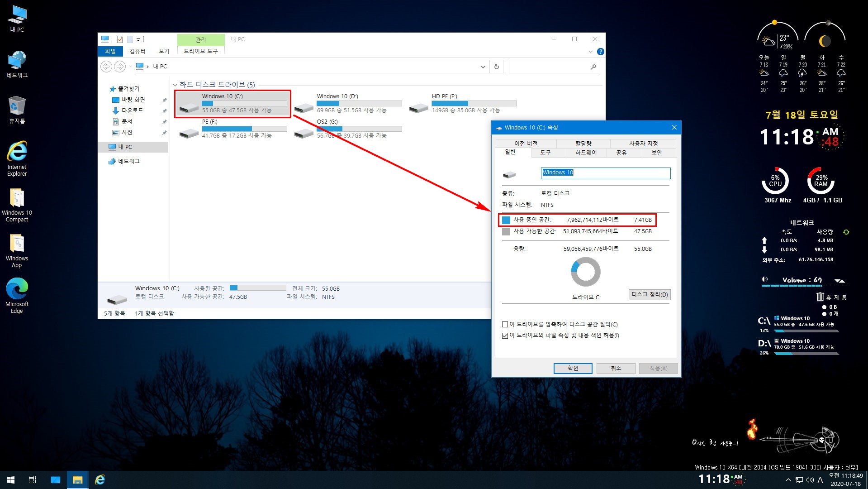Click the search magnifier icon in Explorer
The width and height of the screenshot is (868, 489).
tap(593, 67)
